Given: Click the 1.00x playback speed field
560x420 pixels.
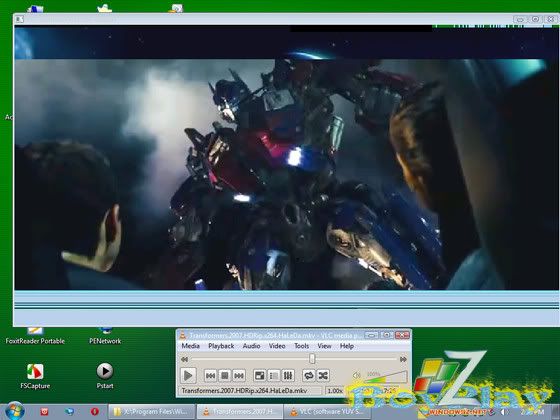Looking at the screenshot, I should click(x=335, y=391).
